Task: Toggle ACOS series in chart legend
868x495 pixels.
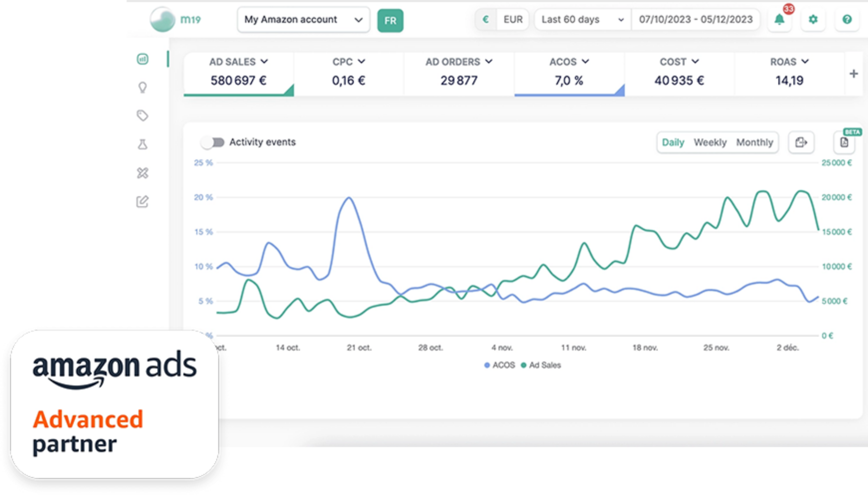Action: [500, 365]
